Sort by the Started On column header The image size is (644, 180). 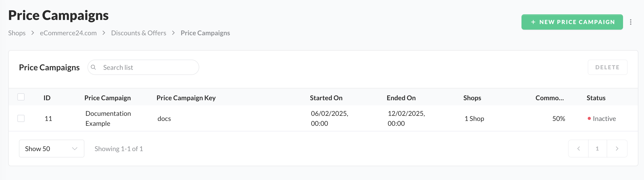pyautogui.click(x=326, y=98)
